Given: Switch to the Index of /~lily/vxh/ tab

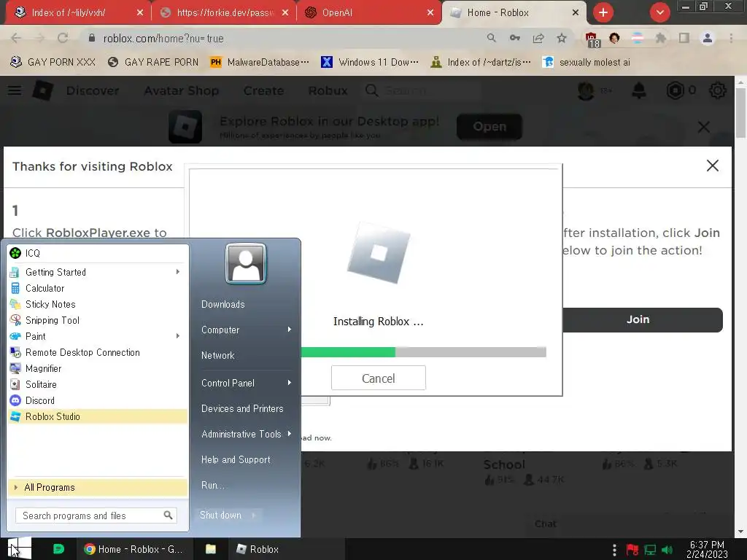Looking at the screenshot, I should coord(77,12).
